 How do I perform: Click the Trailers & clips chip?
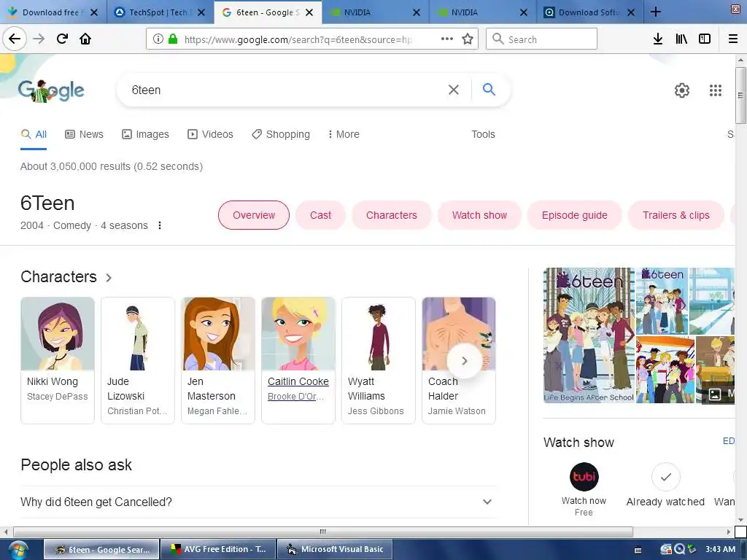pos(676,215)
